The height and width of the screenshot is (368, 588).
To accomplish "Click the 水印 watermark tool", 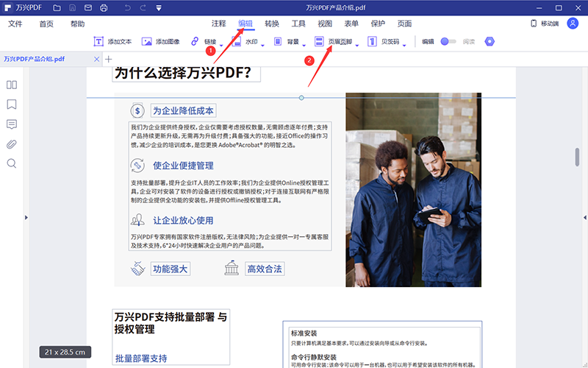I will (245, 41).
